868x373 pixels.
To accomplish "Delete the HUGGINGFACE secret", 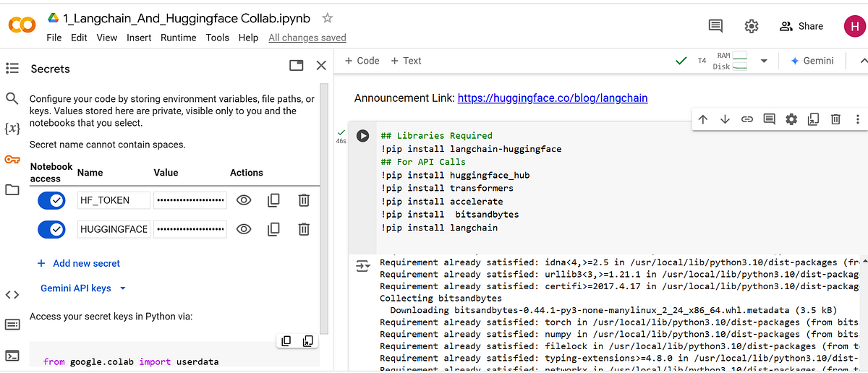I will pyautogui.click(x=304, y=229).
